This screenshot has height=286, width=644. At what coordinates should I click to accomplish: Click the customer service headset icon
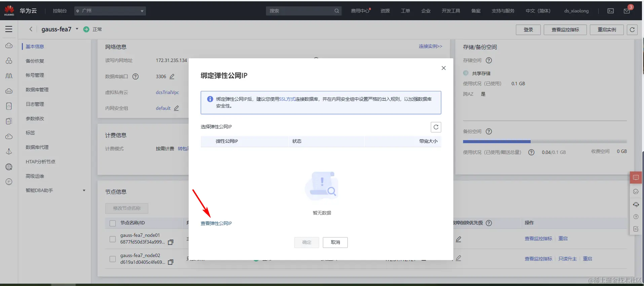(x=636, y=204)
